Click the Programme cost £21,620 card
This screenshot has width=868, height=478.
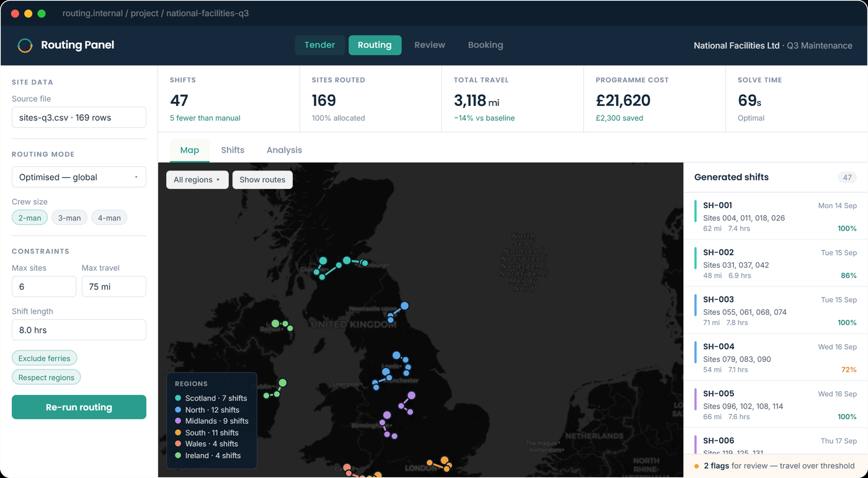655,99
